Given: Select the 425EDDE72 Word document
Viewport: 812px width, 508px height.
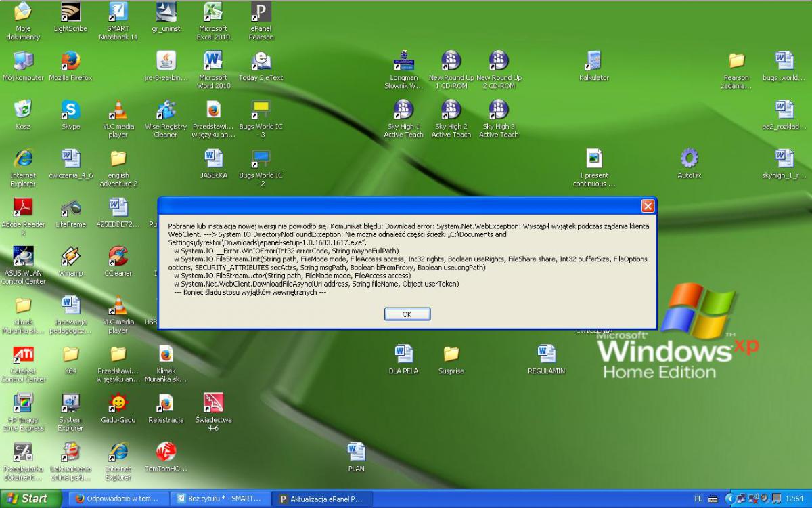Looking at the screenshot, I should point(118,213).
